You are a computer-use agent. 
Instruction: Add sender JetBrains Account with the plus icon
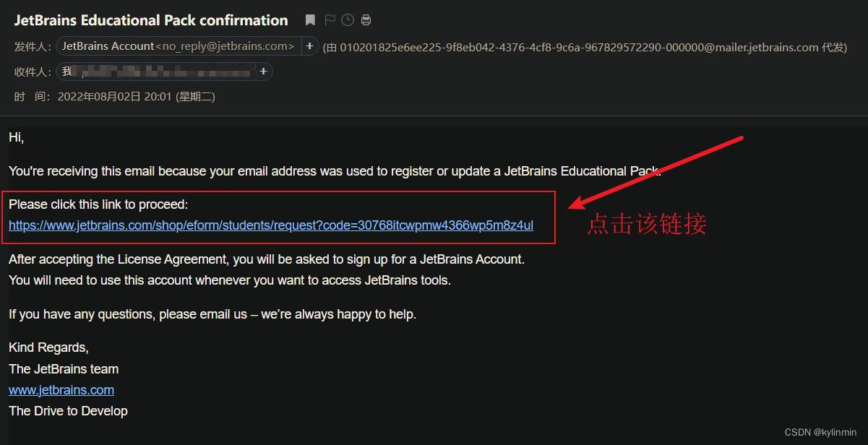(x=309, y=46)
